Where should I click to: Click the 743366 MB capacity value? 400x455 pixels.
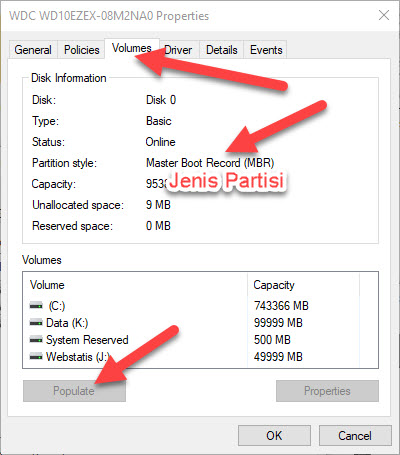281,306
